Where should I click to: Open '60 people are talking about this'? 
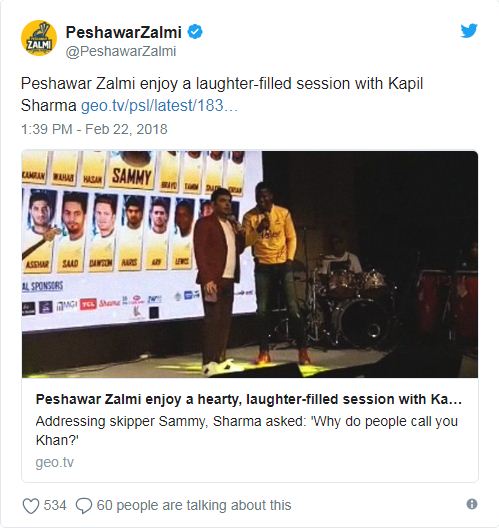(x=194, y=506)
